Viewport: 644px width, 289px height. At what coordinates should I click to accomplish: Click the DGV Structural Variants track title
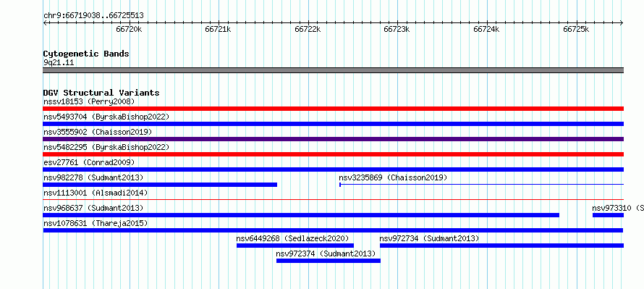(x=101, y=93)
